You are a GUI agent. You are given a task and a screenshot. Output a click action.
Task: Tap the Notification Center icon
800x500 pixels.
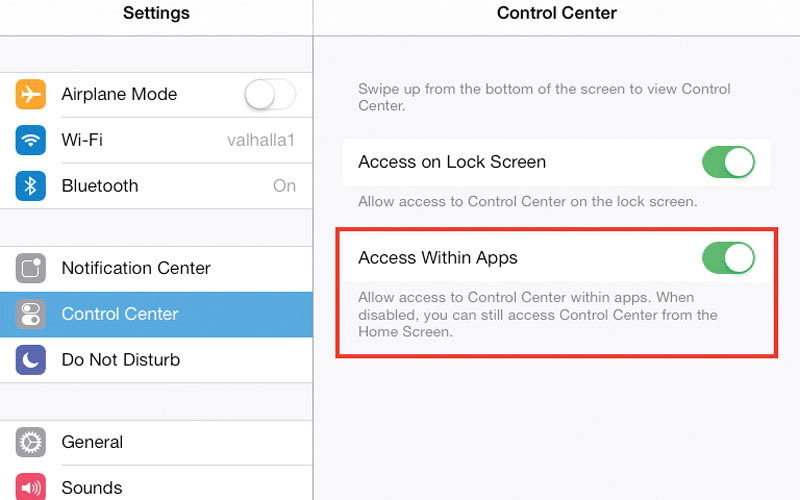[31, 268]
